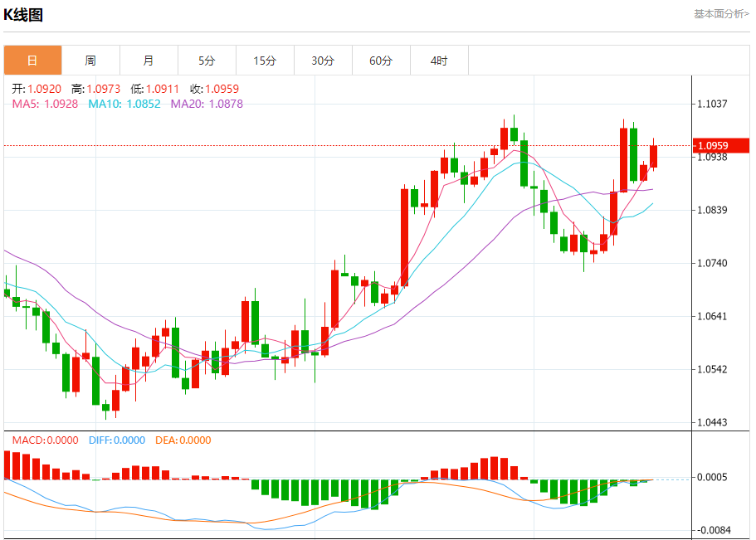Viewport: 756px width, 540px height.
Task: Click the 高:1.0973 high price value
Action: (96, 89)
